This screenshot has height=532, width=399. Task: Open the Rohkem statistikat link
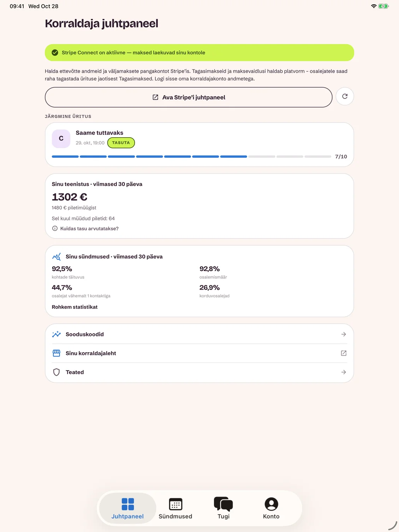(75, 307)
